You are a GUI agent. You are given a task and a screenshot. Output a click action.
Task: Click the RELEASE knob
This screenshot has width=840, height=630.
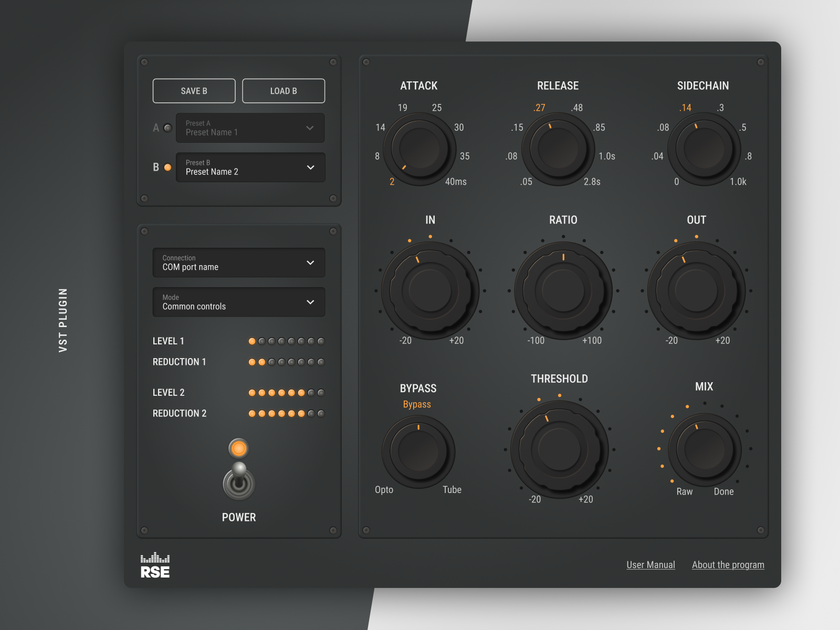558,149
